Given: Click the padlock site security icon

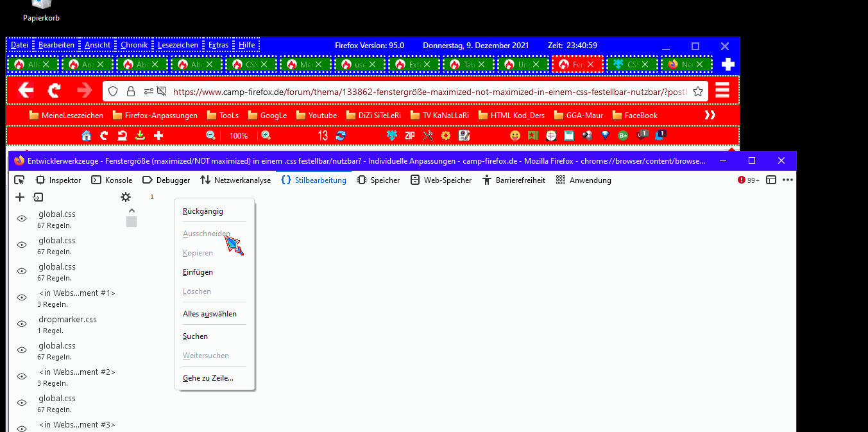Looking at the screenshot, I should (131, 91).
